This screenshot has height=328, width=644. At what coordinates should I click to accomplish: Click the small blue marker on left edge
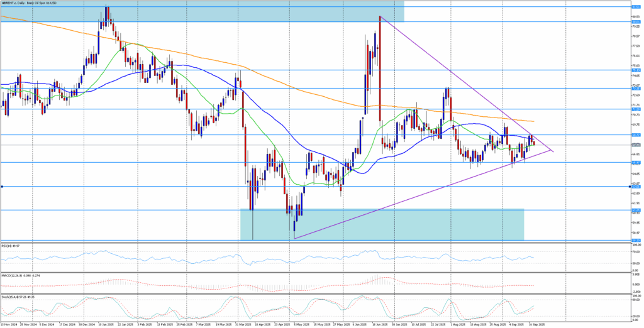(x=2, y=186)
